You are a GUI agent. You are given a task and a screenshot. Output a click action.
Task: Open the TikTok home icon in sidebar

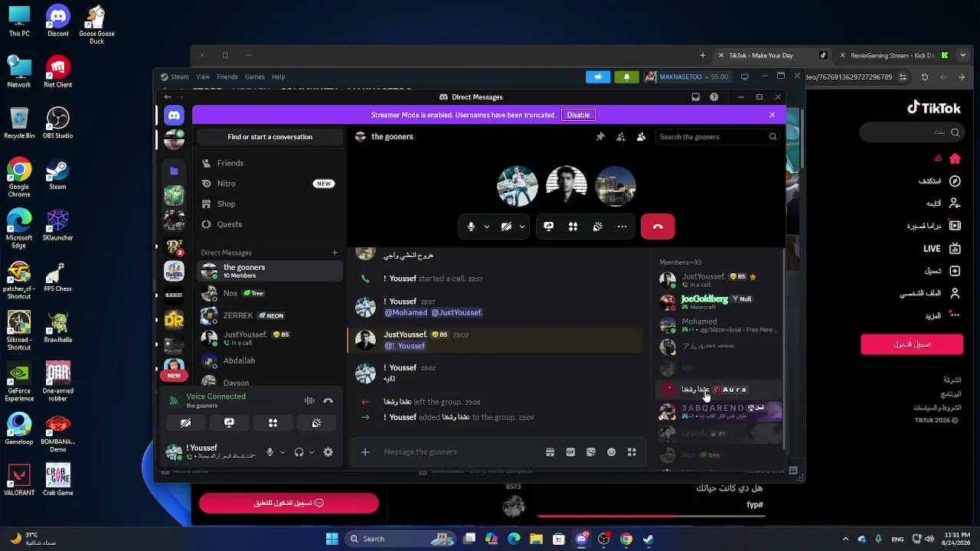click(x=955, y=158)
